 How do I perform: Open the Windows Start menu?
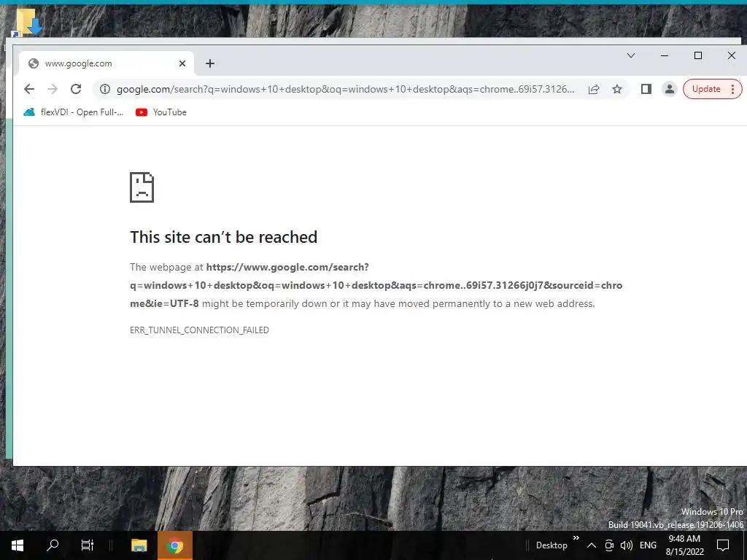(x=18, y=545)
